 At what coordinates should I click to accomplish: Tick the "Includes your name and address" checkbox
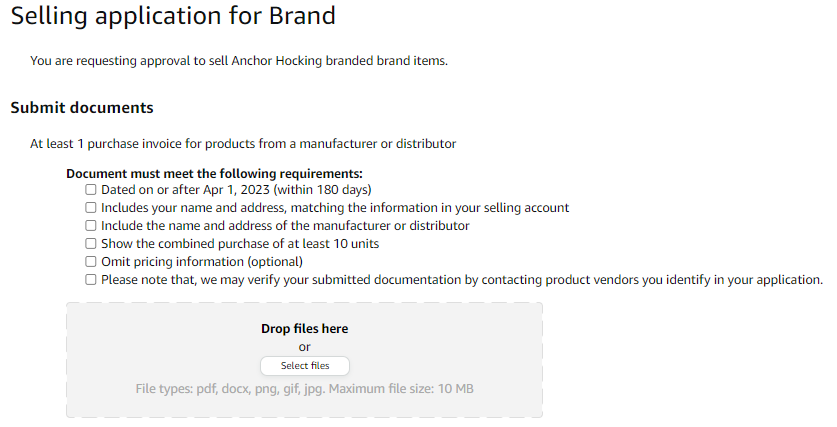91,208
